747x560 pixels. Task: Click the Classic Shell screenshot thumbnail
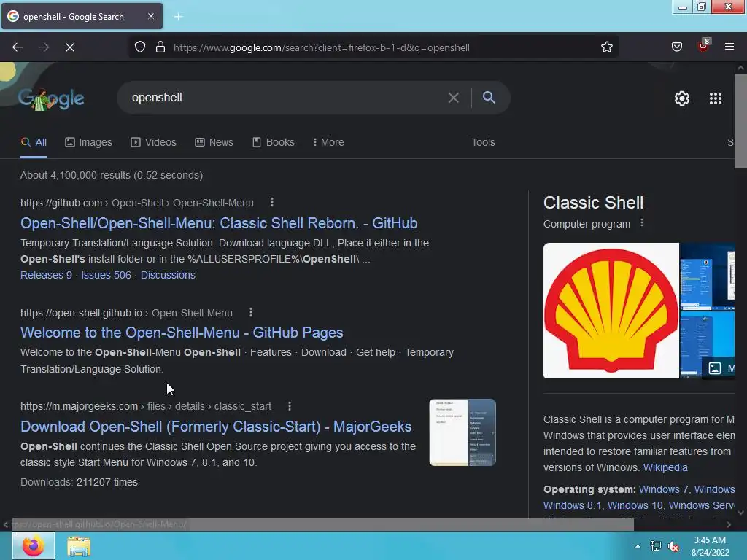pyautogui.click(x=707, y=276)
